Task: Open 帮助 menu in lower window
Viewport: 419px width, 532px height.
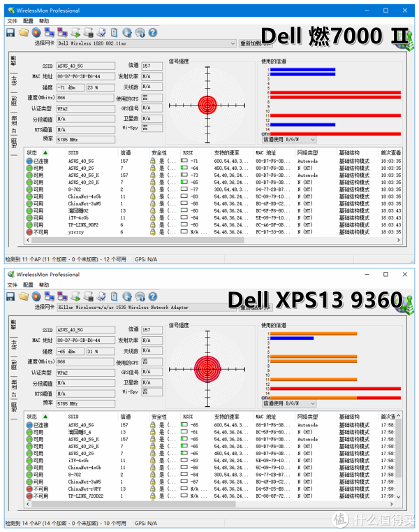Action: pos(44,285)
